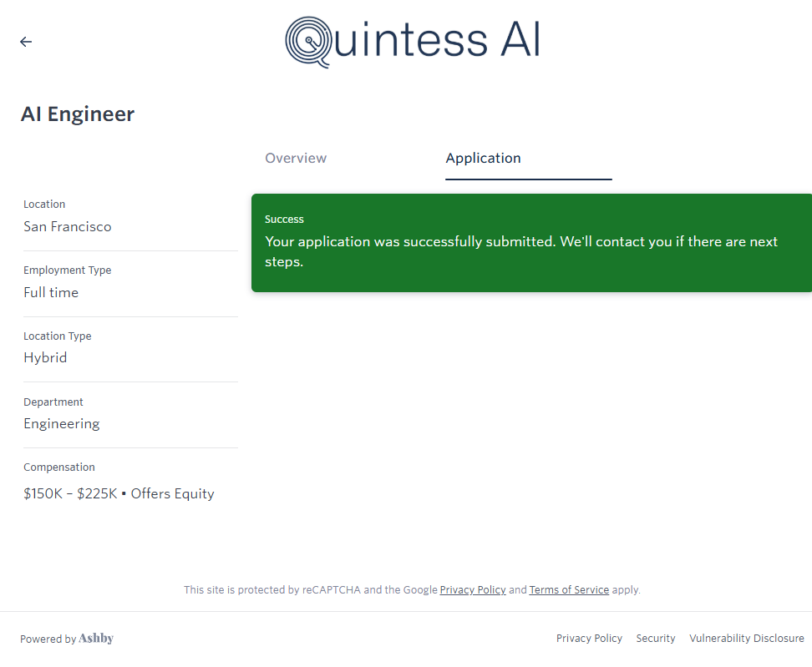The width and height of the screenshot is (812, 667).
Task: Click the word Success in the banner
Action: [284, 220]
